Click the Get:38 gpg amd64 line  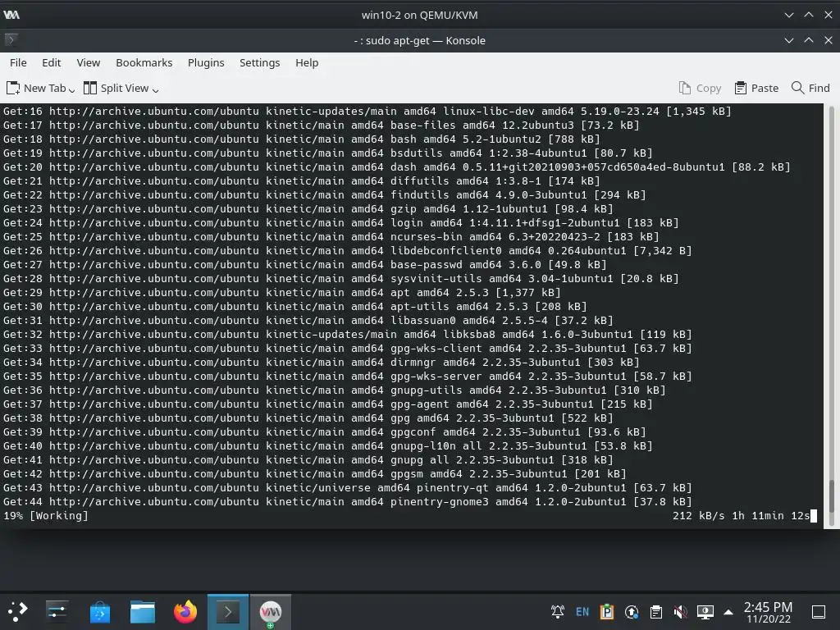(x=308, y=418)
